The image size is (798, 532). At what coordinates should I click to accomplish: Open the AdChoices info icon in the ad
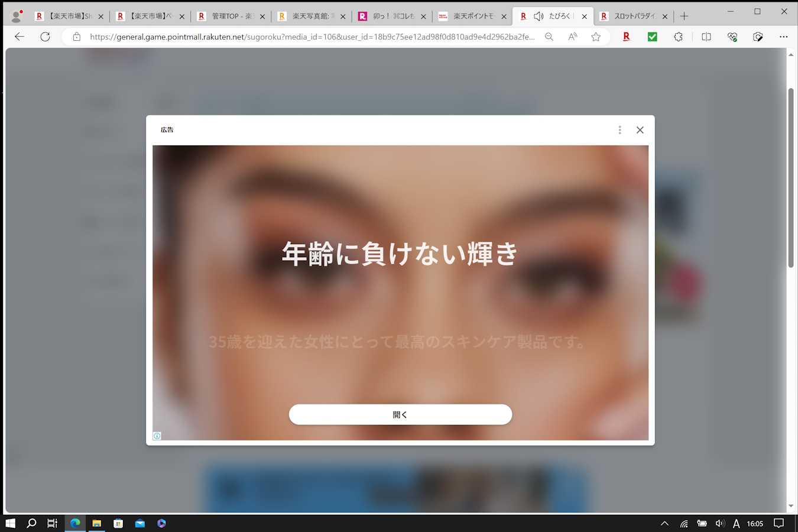click(157, 436)
